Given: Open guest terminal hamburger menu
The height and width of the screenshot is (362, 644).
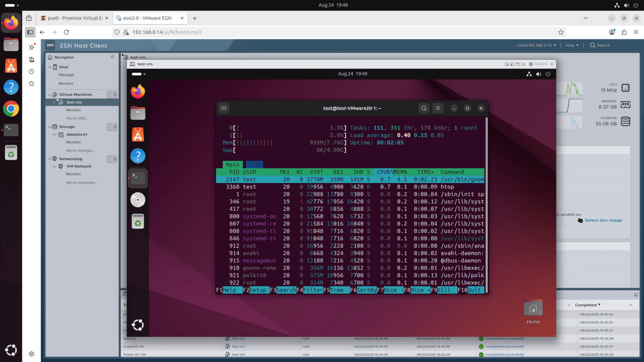Looking at the screenshot, I should pyautogui.click(x=438, y=108).
